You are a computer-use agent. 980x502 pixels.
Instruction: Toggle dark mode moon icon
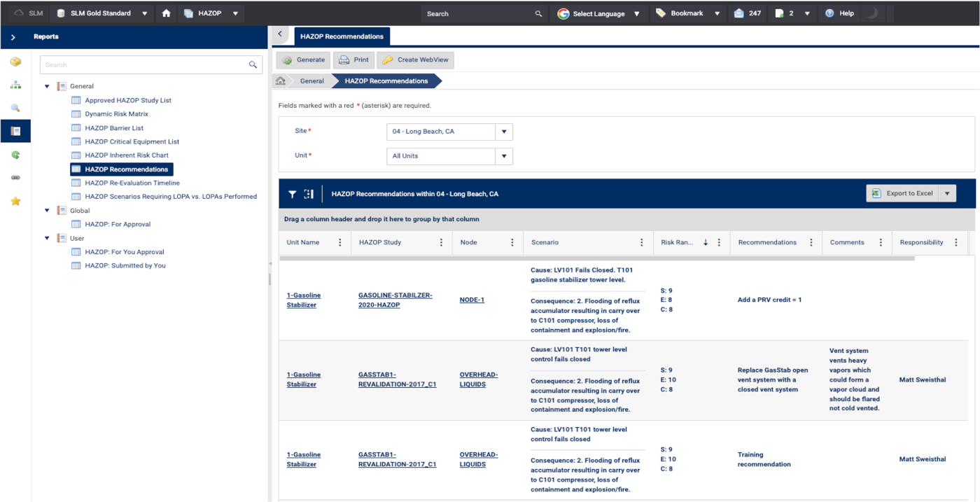[x=872, y=13]
